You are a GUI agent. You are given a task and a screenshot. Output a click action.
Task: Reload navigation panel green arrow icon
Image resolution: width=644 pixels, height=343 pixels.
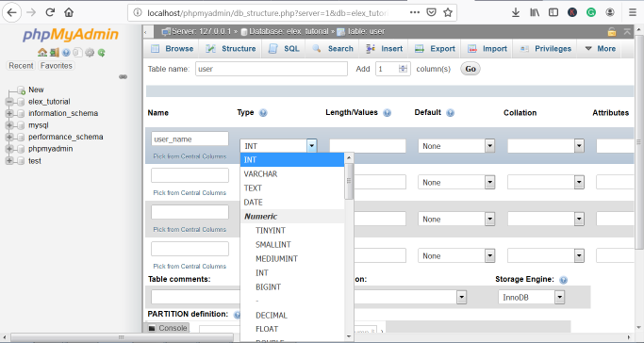[x=101, y=53]
